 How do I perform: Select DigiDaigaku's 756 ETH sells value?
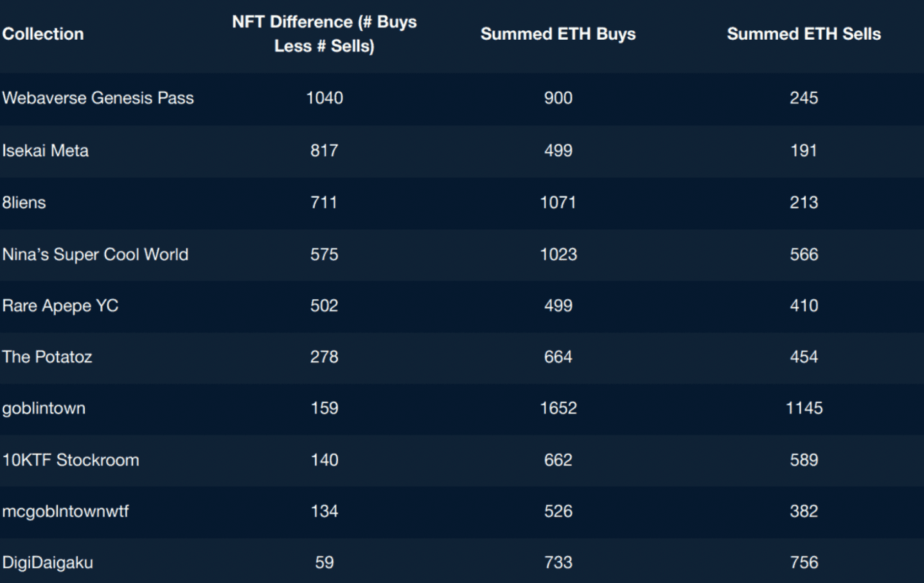point(804,563)
